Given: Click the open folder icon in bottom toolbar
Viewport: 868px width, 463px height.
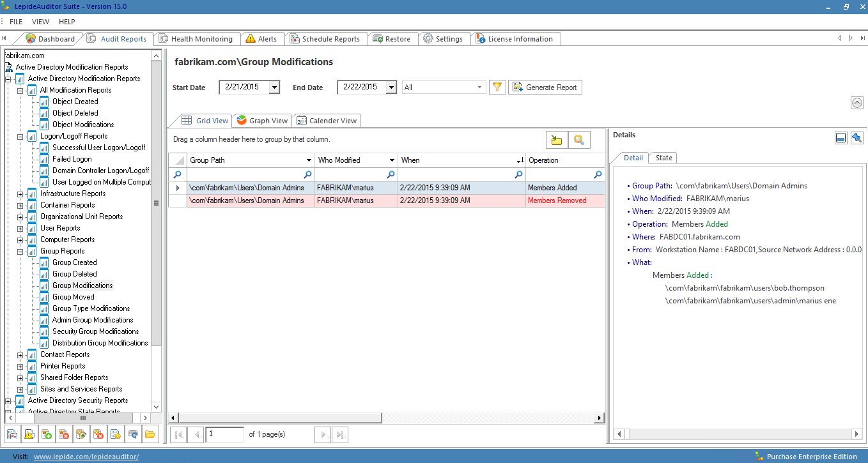Looking at the screenshot, I should pyautogui.click(x=150, y=434).
